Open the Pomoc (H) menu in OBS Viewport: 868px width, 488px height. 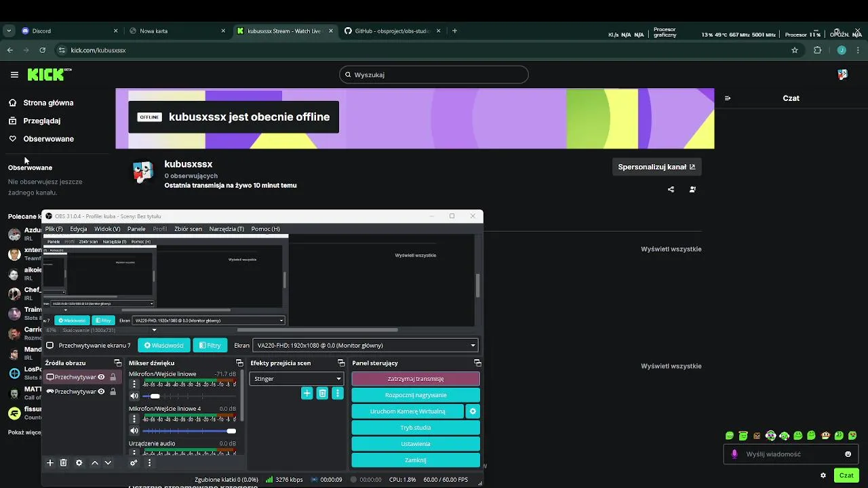265,229
